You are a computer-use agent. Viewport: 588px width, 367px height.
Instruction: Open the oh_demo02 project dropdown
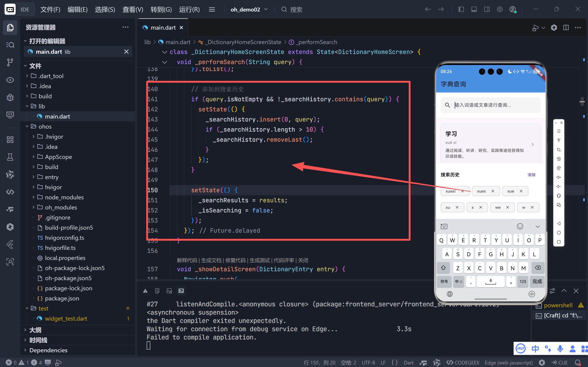(249, 9)
